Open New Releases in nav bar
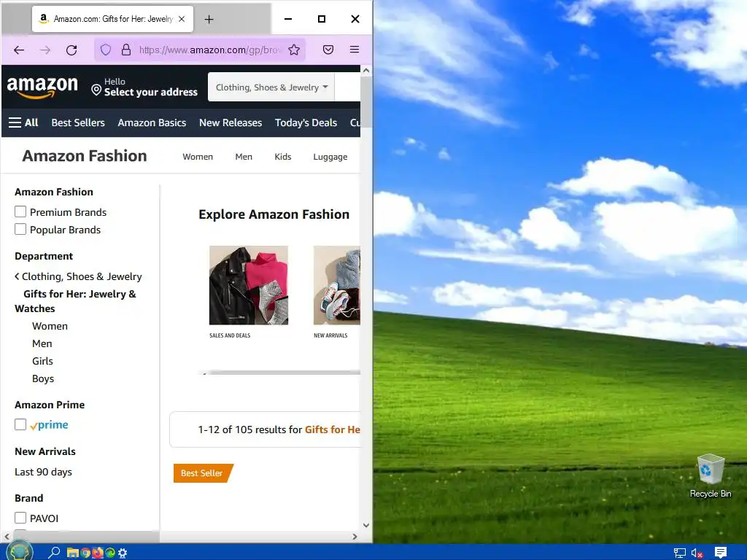747x560 pixels. tap(231, 122)
